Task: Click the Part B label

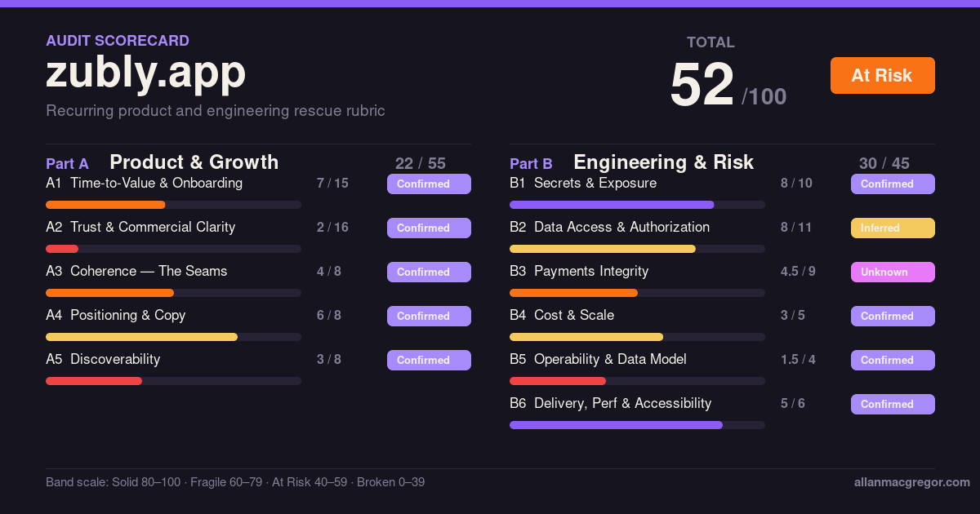Action: coord(531,164)
